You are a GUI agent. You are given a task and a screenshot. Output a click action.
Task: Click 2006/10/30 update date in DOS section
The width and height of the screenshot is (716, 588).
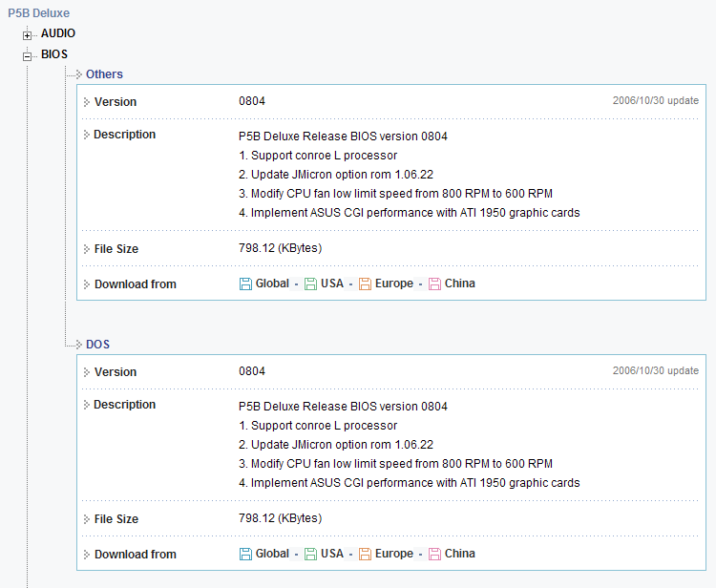(x=655, y=371)
